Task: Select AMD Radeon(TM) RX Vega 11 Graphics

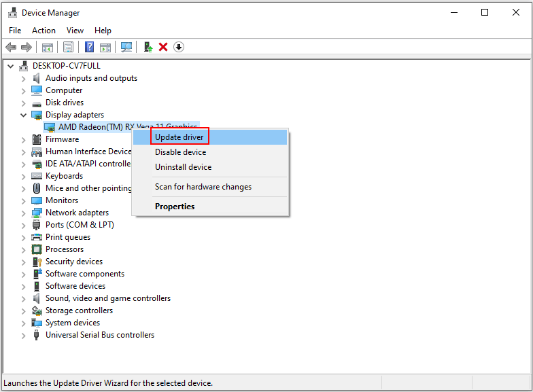Action: tap(128, 127)
